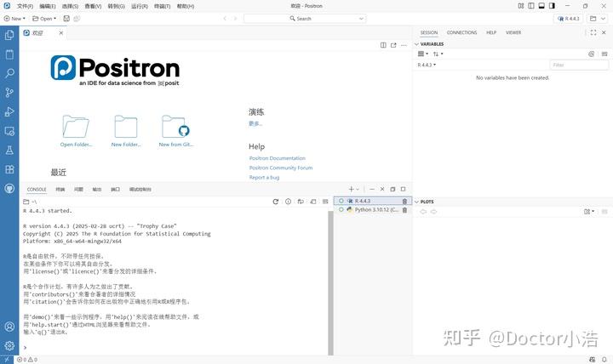Viewport: 613px width, 364px height.
Task: Click the New from Git icon
Action: tap(175, 126)
